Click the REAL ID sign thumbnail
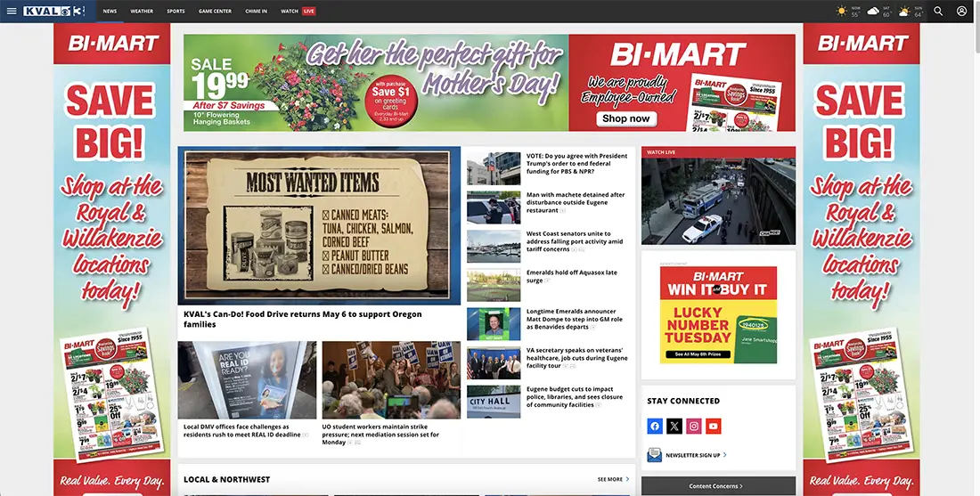Viewport: 980px width, 496px height. (247, 380)
